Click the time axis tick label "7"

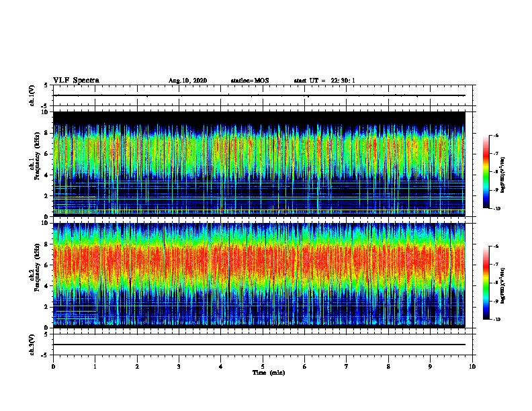pos(347,367)
